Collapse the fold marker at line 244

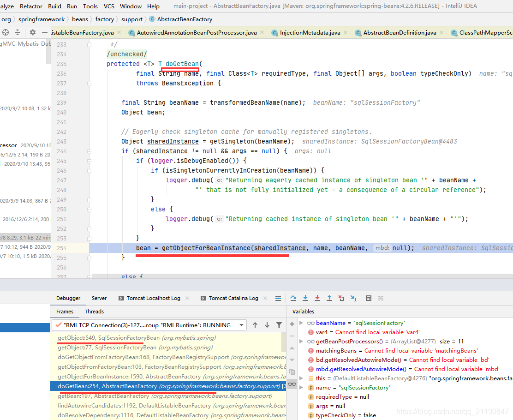(x=89, y=151)
